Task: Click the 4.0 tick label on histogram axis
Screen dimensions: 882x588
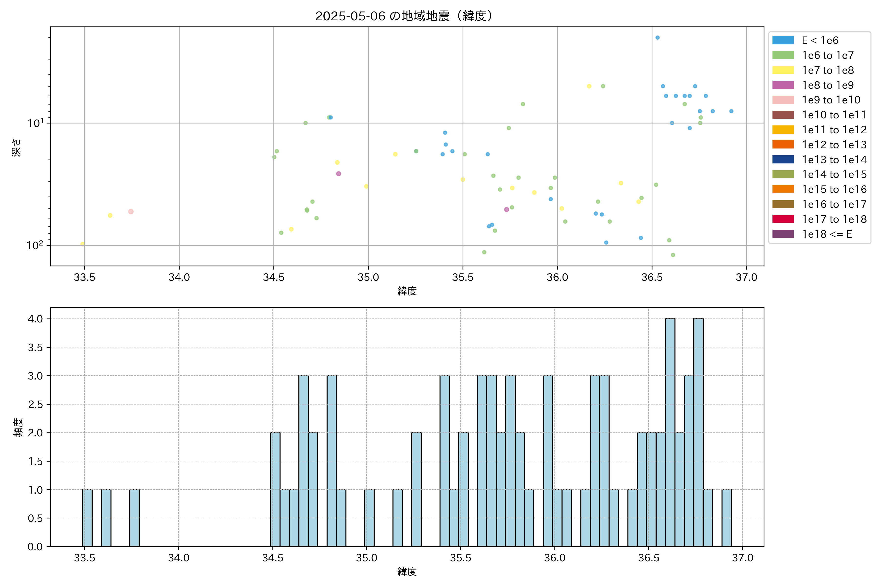Action: coord(35,319)
